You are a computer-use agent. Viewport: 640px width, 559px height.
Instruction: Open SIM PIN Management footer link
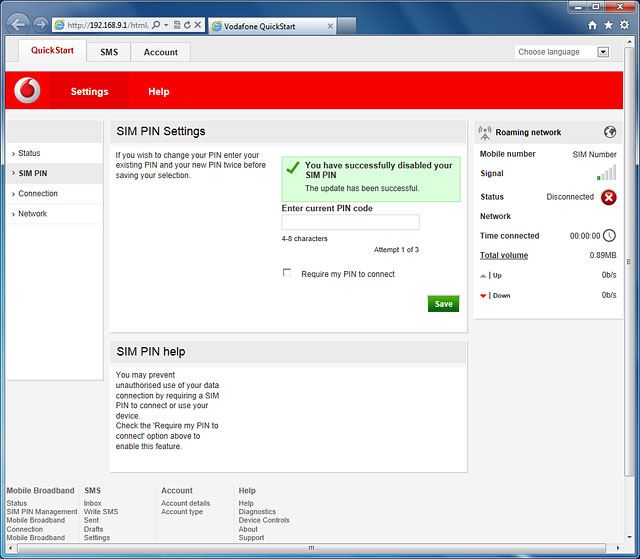point(42,512)
